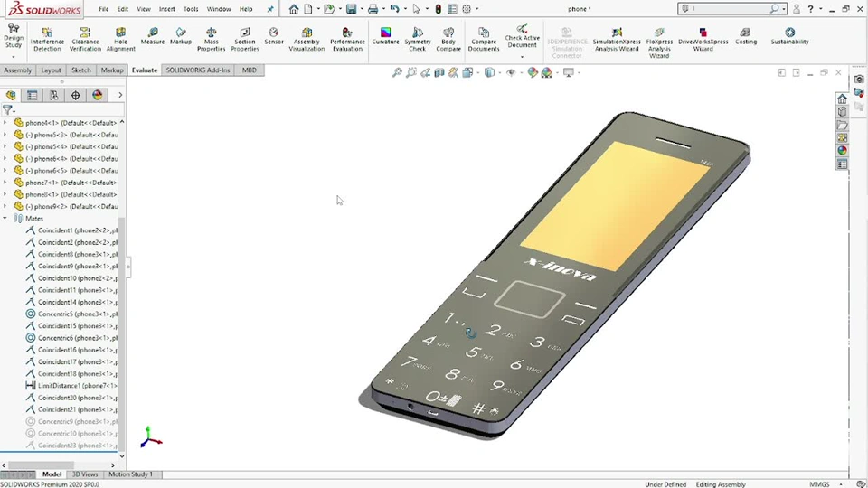Expand the phone8<1> component
Image resolution: width=868 pixels, height=488 pixels.
[x=5, y=195]
